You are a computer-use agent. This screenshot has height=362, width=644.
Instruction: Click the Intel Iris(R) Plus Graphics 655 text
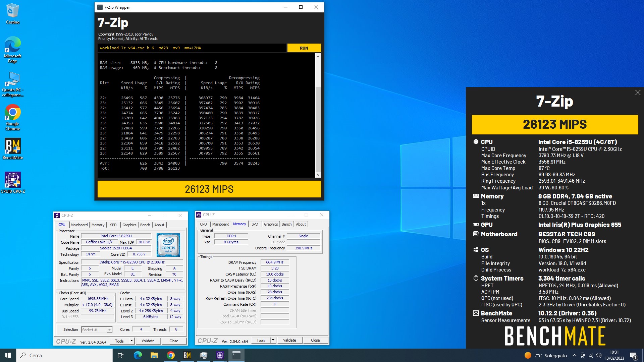click(580, 225)
